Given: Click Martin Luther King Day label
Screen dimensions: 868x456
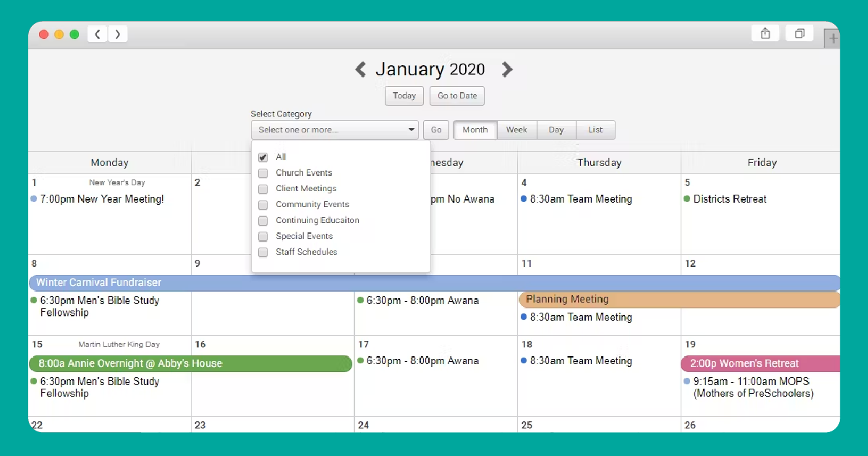Looking at the screenshot, I should (119, 345).
